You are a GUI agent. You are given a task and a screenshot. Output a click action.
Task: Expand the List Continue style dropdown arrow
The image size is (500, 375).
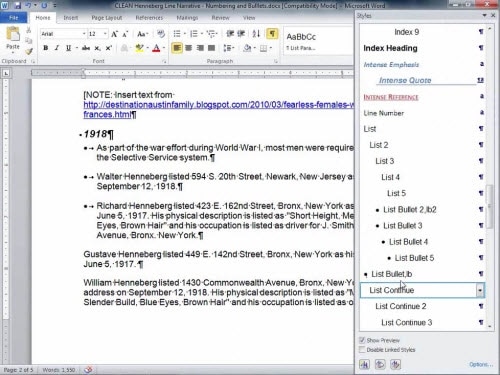pyautogui.click(x=480, y=290)
